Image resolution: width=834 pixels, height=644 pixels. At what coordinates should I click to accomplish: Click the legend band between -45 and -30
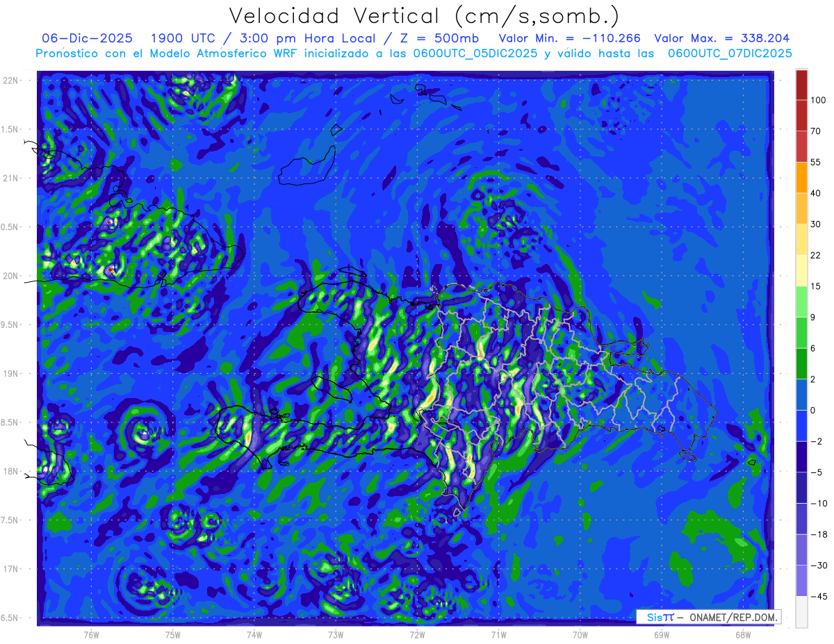pyautogui.click(x=801, y=580)
